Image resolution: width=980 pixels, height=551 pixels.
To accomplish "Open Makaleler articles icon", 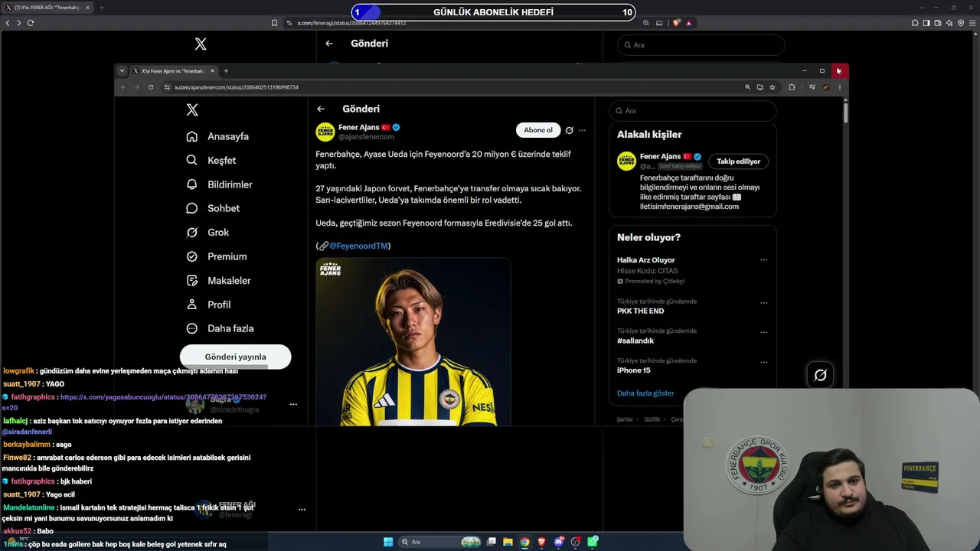I will 192,280.
